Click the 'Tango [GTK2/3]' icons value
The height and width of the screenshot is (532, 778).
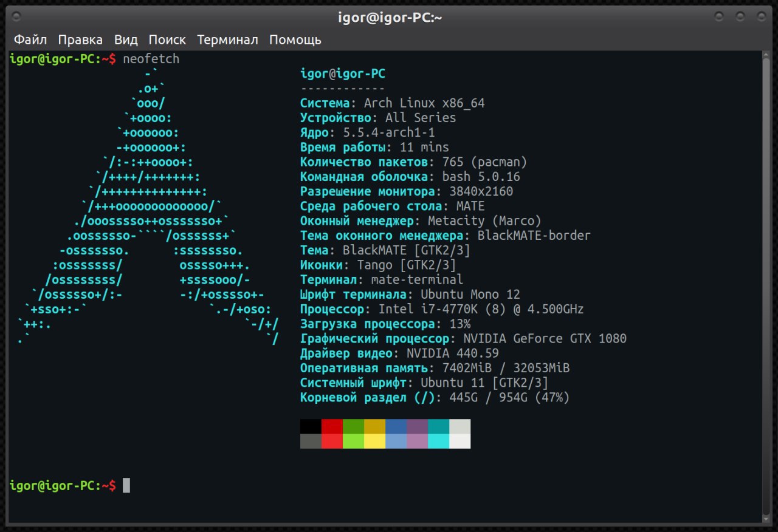pos(407,265)
